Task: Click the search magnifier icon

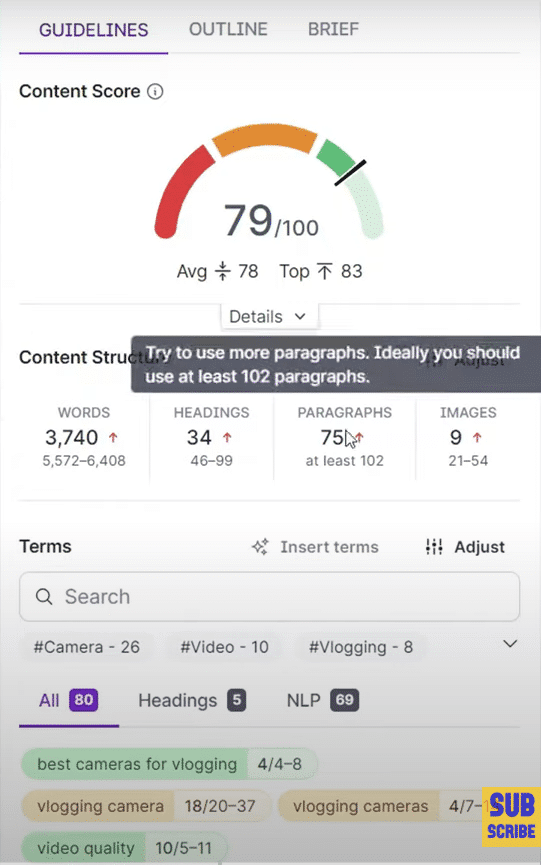Action: [44, 596]
